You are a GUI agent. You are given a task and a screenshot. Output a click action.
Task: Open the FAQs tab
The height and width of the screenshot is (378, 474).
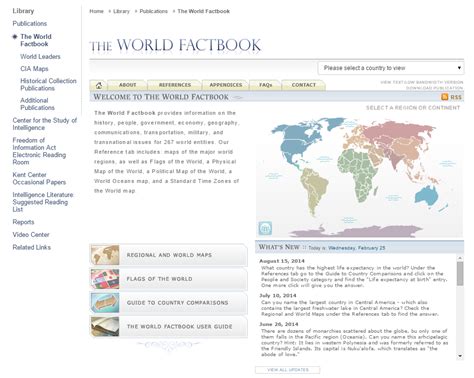[266, 85]
